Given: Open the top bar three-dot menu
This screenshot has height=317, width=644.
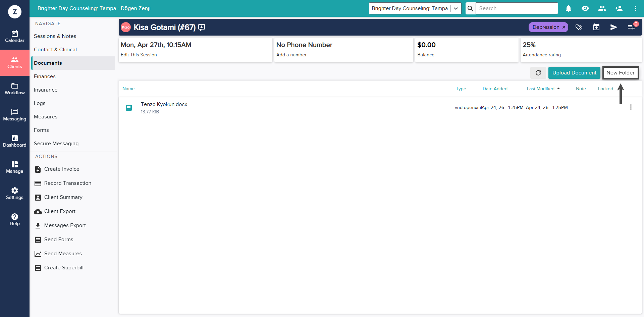Looking at the screenshot, I should [636, 8].
